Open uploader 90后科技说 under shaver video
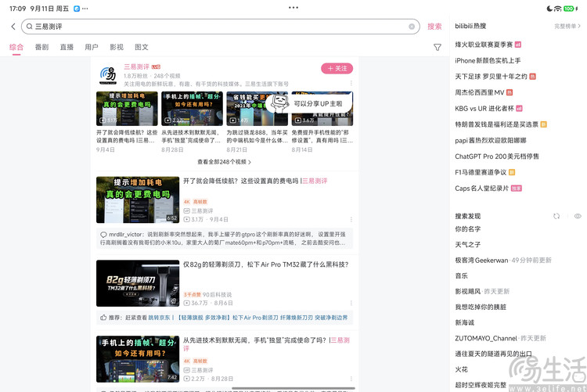This screenshot has height=392, width=587. tap(217, 295)
